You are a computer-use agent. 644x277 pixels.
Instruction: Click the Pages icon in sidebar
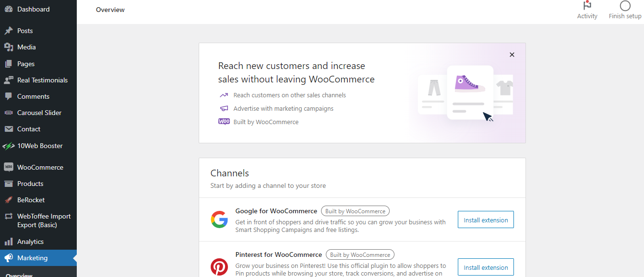point(9,64)
